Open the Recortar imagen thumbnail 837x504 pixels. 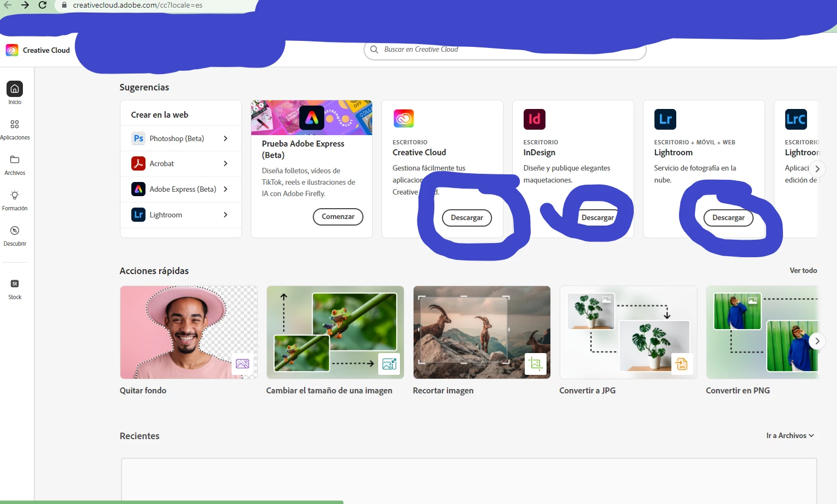point(482,332)
